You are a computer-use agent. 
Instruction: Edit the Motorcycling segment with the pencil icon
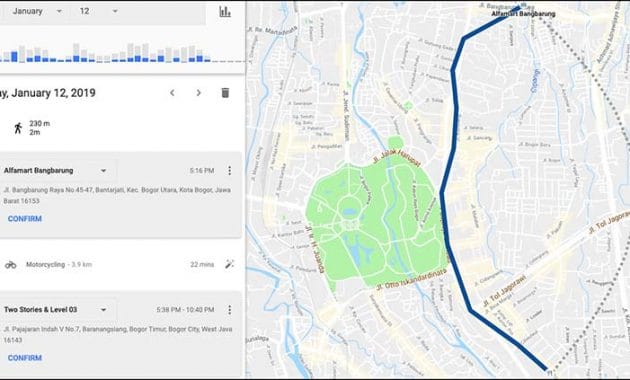click(x=229, y=264)
